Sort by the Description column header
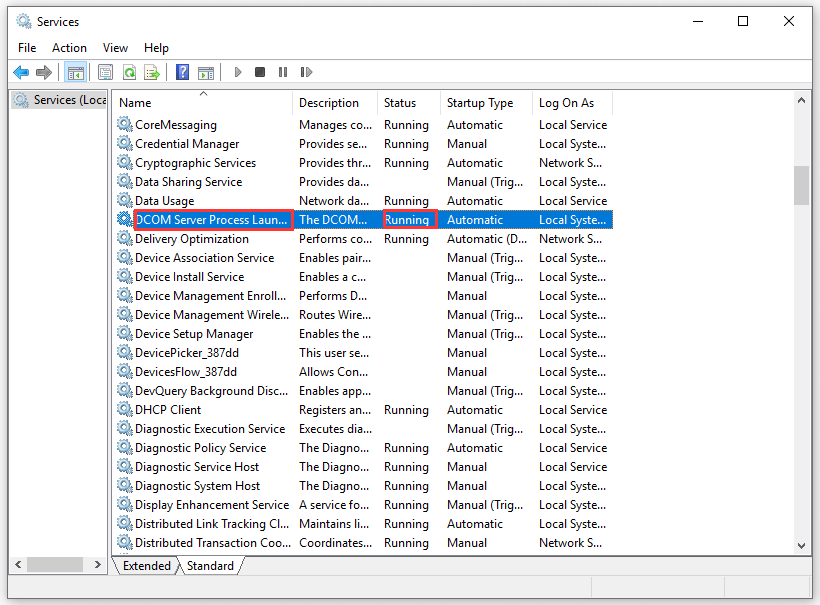This screenshot has height=605, width=820. (x=335, y=103)
